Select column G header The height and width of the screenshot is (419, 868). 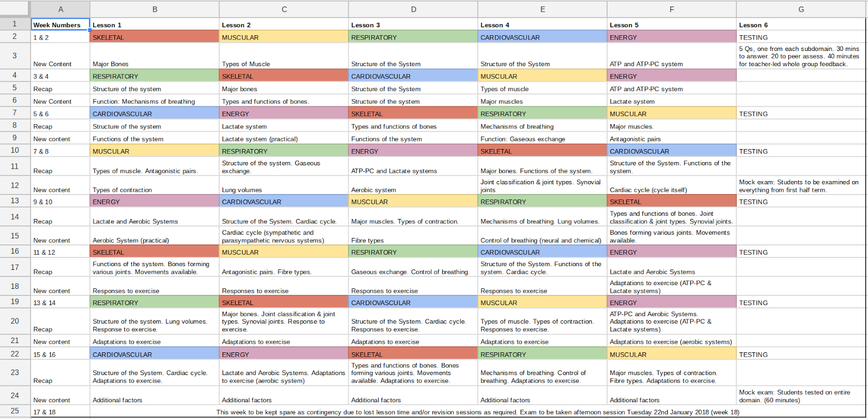801,9
